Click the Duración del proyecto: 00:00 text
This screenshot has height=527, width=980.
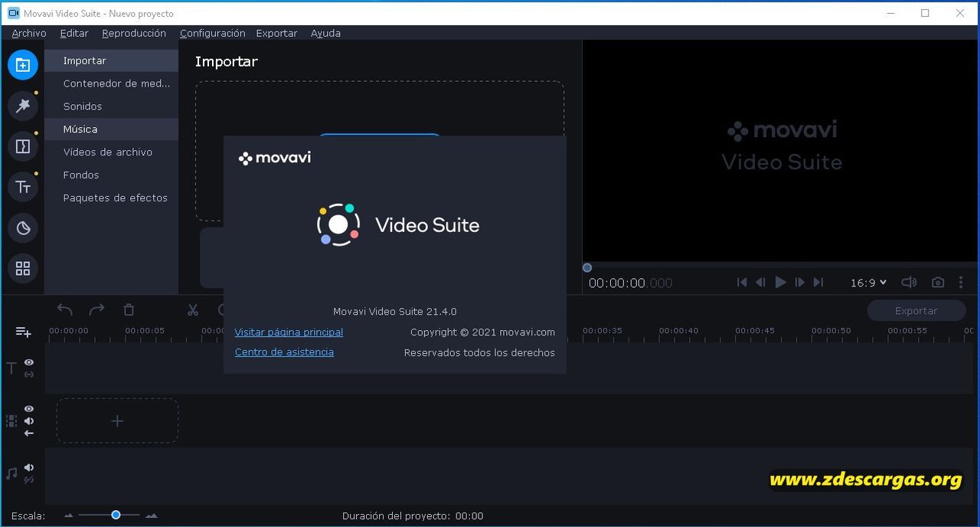(413, 516)
